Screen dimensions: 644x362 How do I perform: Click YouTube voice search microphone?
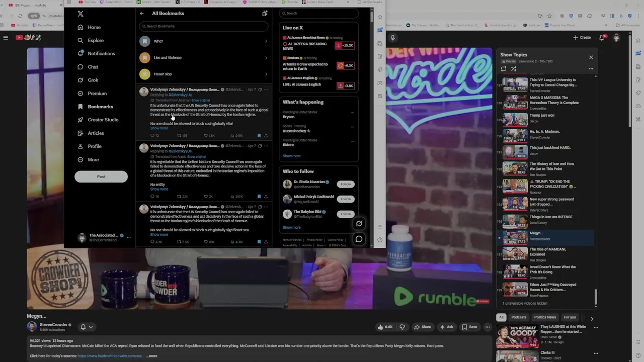click(393, 37)
